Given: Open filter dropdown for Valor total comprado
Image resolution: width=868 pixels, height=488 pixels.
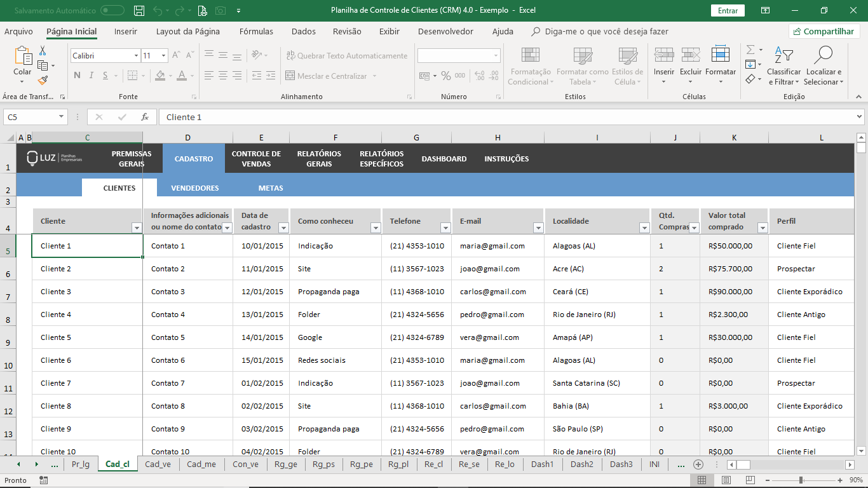Looking at the screenshot, I should click(x=763, y=227).
